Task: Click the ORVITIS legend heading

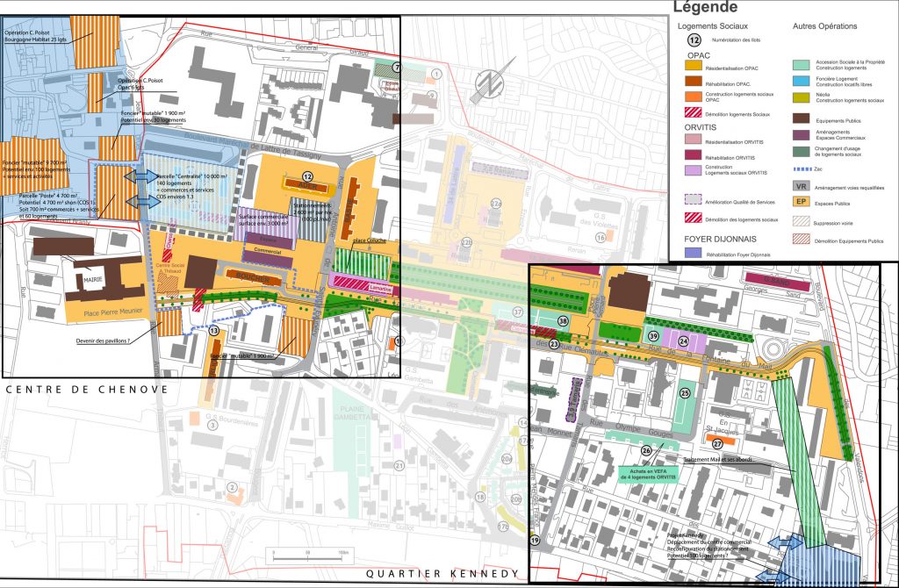Action: pos(700,127)
